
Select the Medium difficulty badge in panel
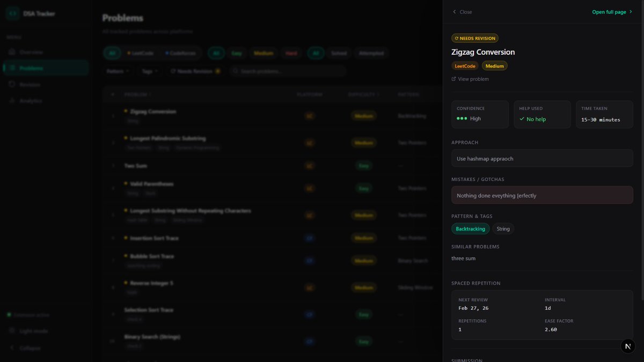pos(494,66)
